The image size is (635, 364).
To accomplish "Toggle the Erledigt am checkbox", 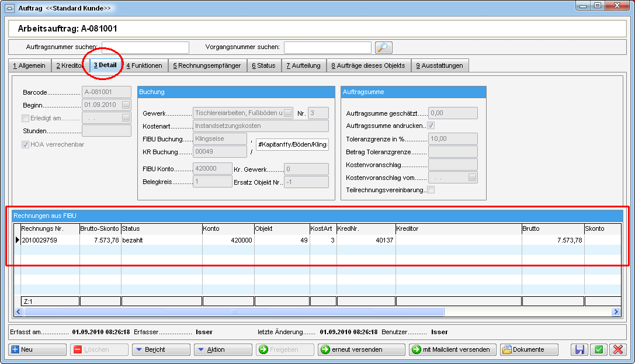I will click(x=25, y=118).
